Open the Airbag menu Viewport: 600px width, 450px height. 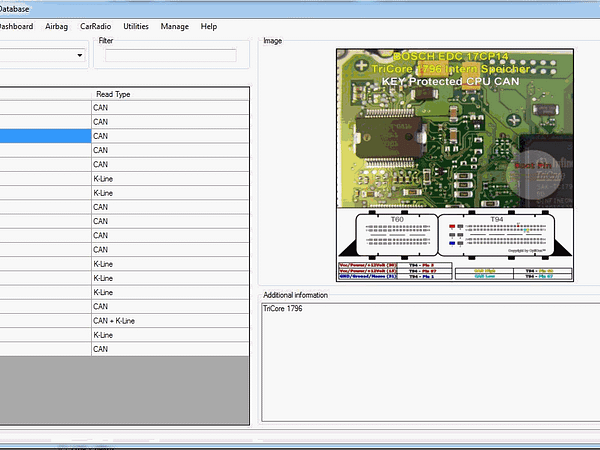pos(57,26)
